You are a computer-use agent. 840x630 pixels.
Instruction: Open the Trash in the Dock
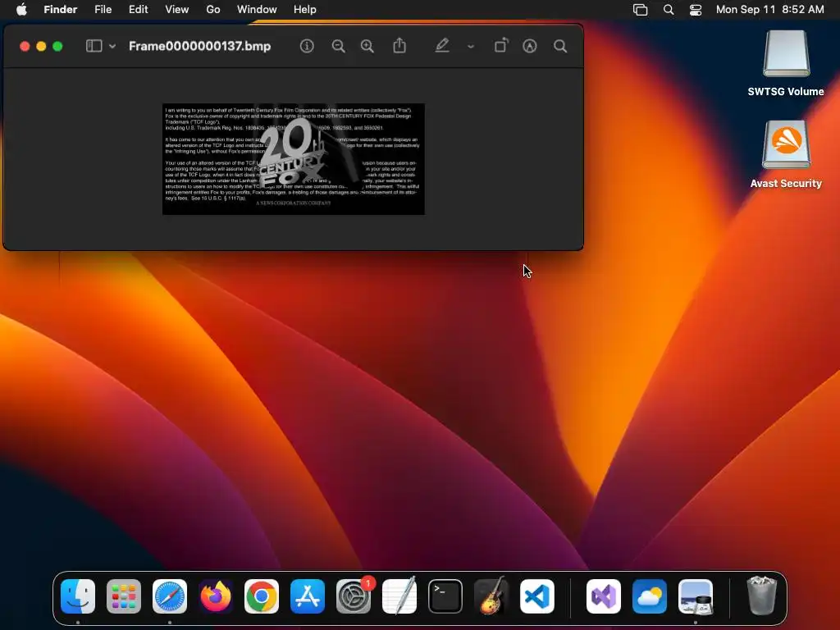pyautogui.click(x=761, y=596)
